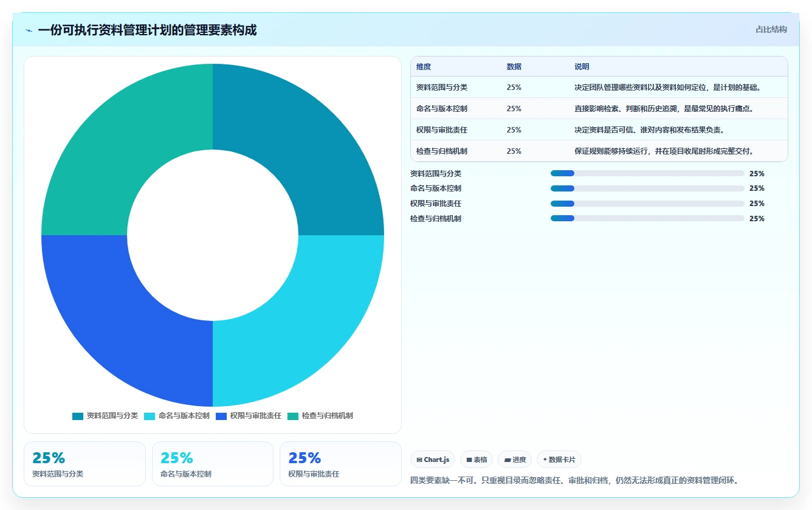Click the 命名与版本控制 progress bar
This screenshot has width=812, height=510.
tap(647, 188)
